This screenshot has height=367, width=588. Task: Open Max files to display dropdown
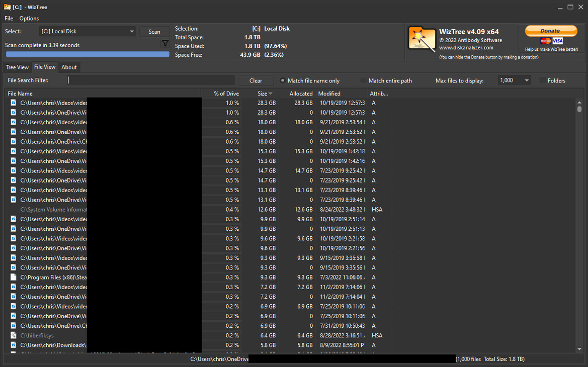point(514,80)
